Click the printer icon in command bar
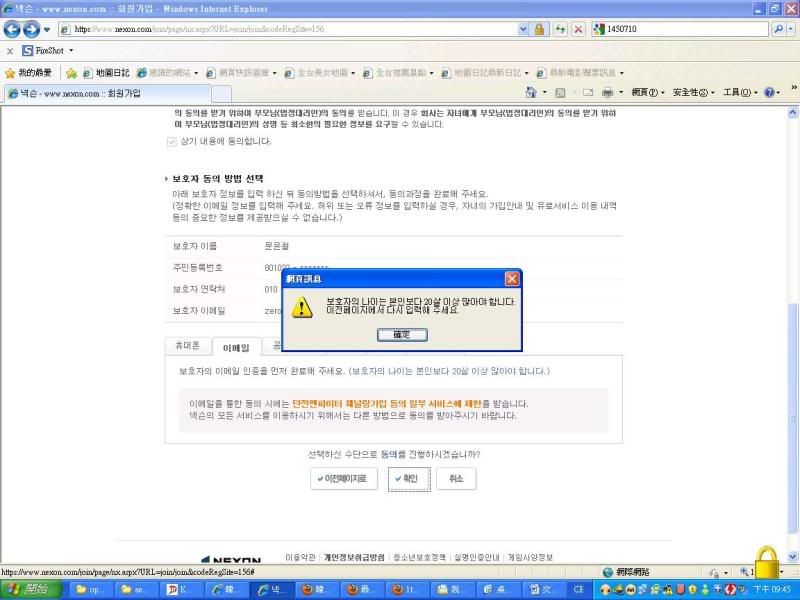The height and width of the screenshot is (600, 800). [607, 93]
